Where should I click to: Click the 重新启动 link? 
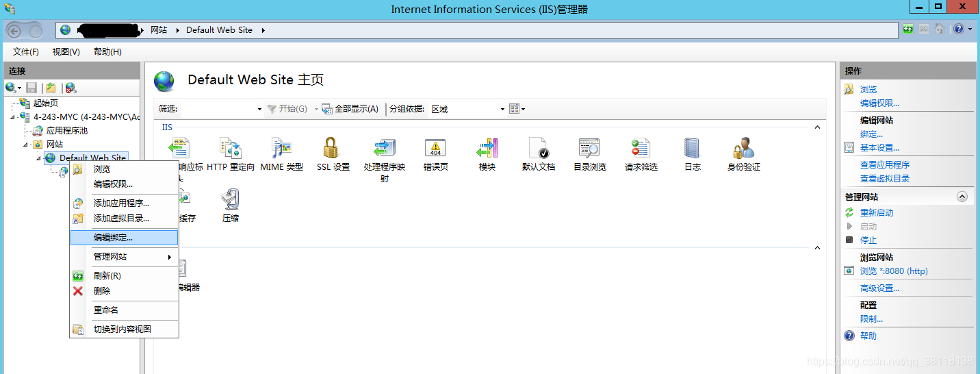[877, 213]
